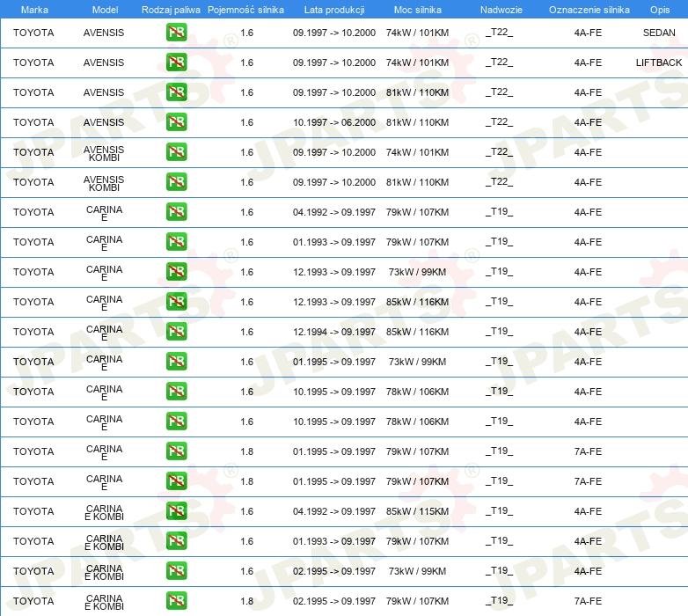The image size is (688, 616).
Task: Click the '12.1994 -> 09.1997' production years cell
Action: [334, 332]
